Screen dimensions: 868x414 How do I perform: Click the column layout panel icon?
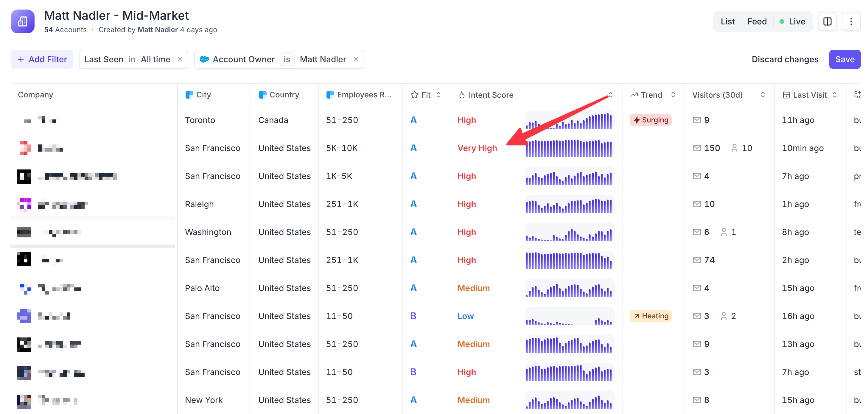[827, 21]
